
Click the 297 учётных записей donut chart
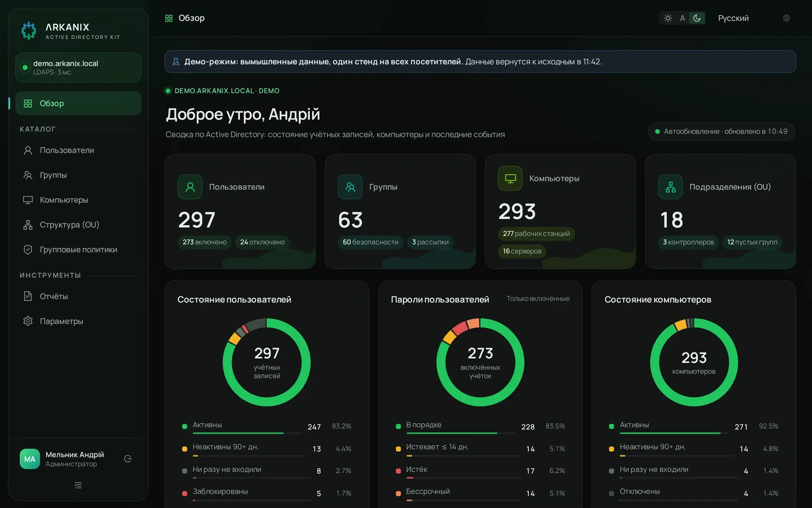coord(266,362)
